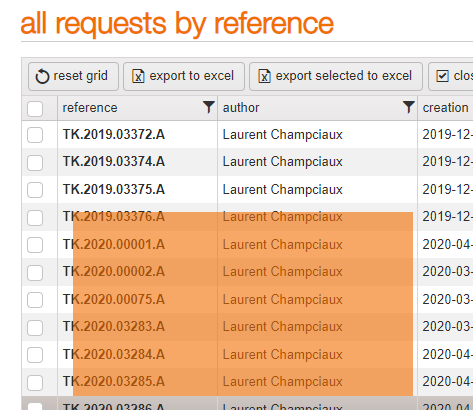Screen dimensions: 473x410
Task: Check the row TK.2020.00001.A checkbox
Action: click(35, 245)
